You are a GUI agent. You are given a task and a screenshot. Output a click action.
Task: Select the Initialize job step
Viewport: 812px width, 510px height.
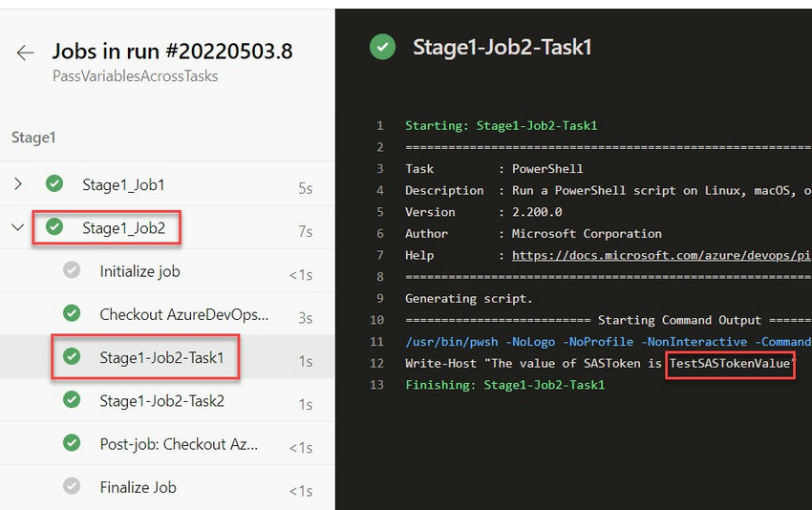167,270
